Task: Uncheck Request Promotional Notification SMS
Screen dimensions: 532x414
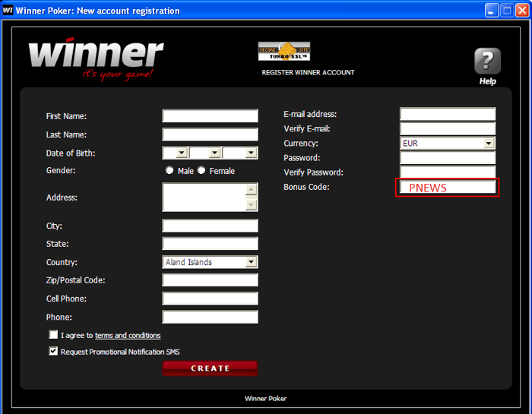Action: tap(53, 351)
